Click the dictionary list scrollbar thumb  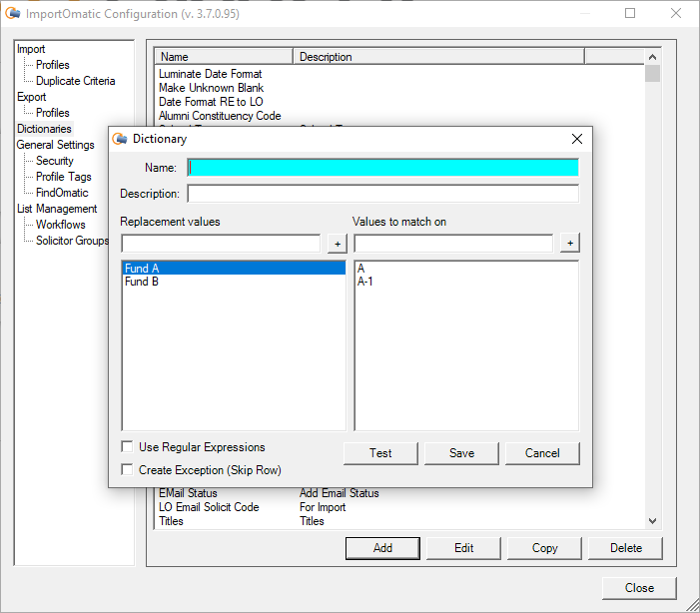pyautogui.click(x=652, y=73)
